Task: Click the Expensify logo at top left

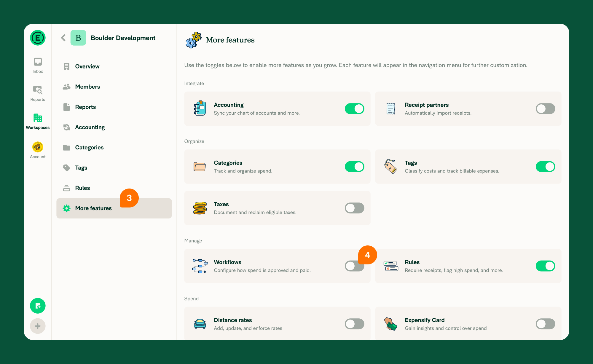Action: click(37, 38)
